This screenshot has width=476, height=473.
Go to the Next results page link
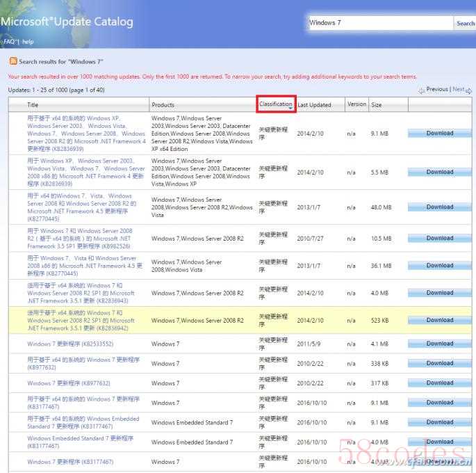click(459, 89)
